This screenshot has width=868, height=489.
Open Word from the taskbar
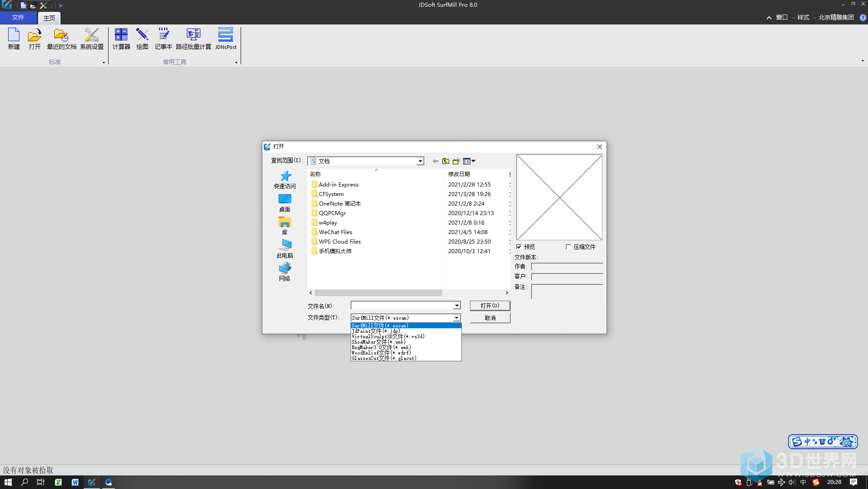click(x=75, y=482)
